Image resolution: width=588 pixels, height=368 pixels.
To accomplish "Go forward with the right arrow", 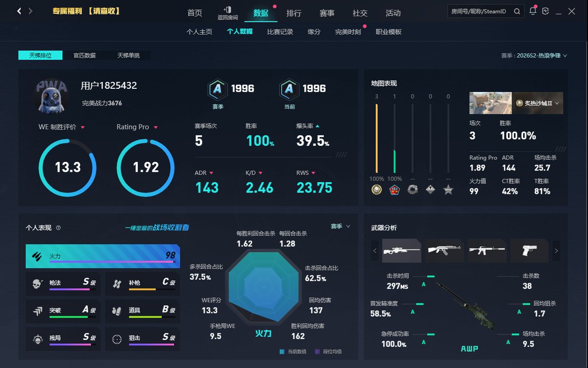I will click(31, 11).
